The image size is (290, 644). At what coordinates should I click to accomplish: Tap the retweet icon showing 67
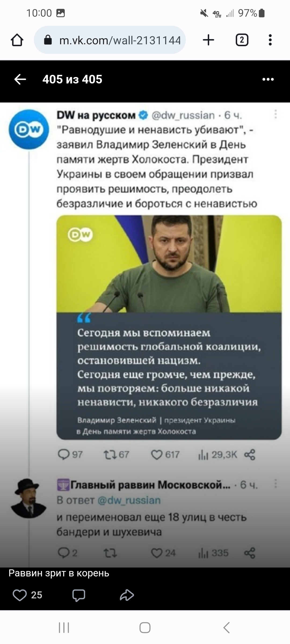click(110, 455)
